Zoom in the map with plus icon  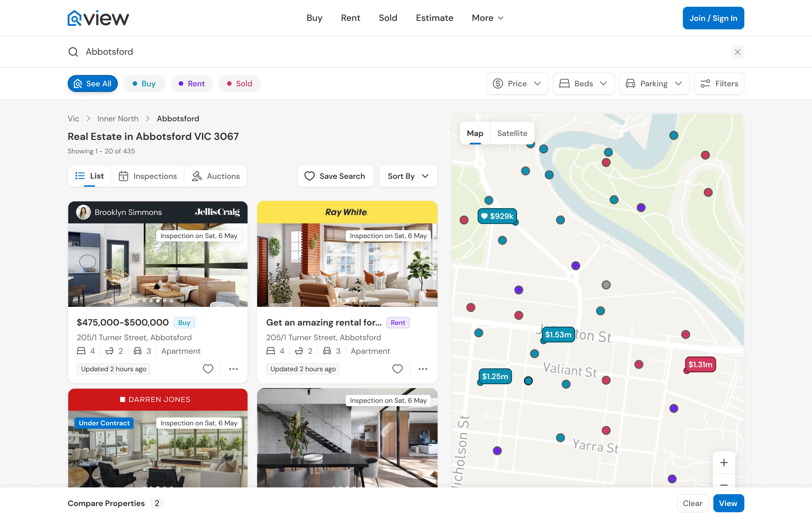click(724, 462)
